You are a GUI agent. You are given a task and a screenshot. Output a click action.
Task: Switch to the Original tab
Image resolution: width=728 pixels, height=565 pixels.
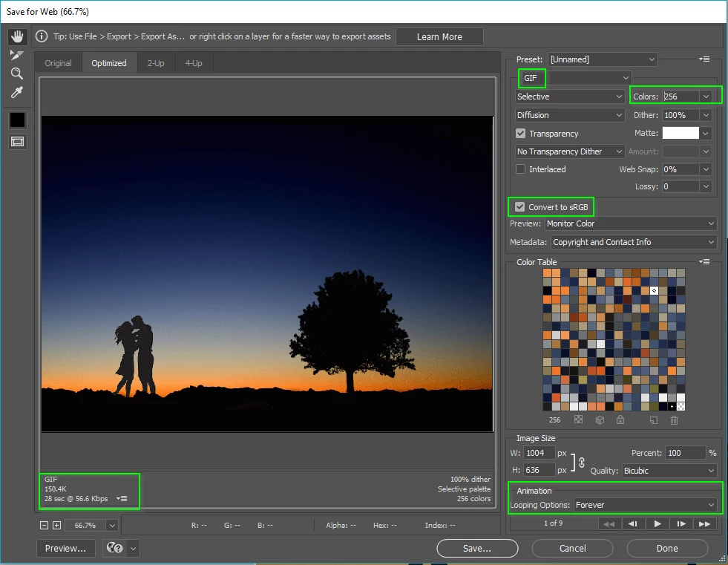[x=58, y=63]
